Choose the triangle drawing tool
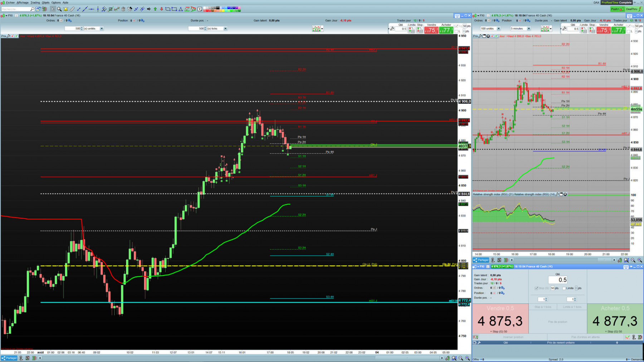This screenshot has height=362, width=644. click(181, 9)
